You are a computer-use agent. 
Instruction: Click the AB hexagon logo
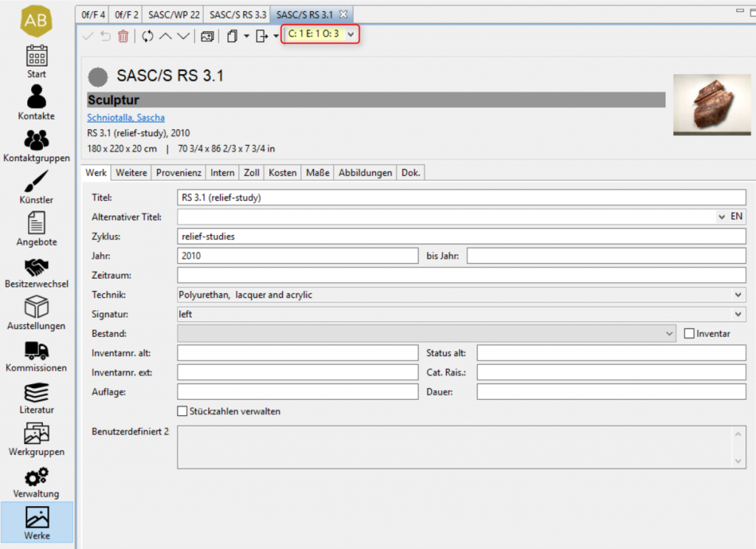point(36,21)
